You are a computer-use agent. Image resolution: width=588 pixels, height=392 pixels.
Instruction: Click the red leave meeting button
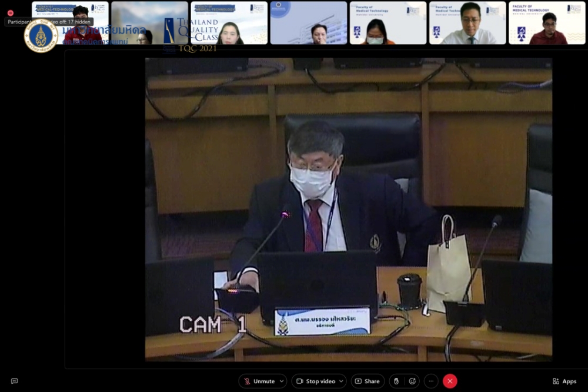pyautogui.click(x=450, y=381)
